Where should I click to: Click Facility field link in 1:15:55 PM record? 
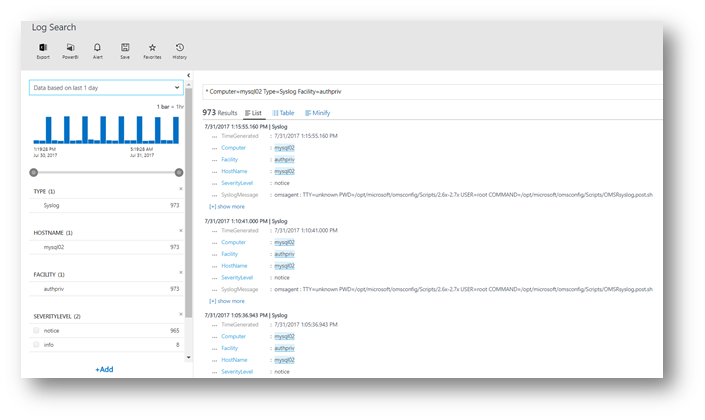(x=229, y=160)
